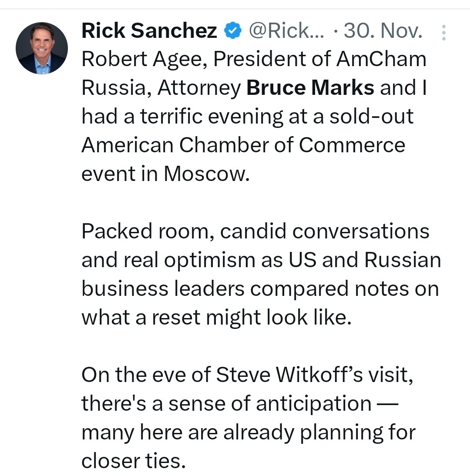Screen dimensions: 470x476
Task: Open the three-dot more options menu
Action: click(443, 33)
